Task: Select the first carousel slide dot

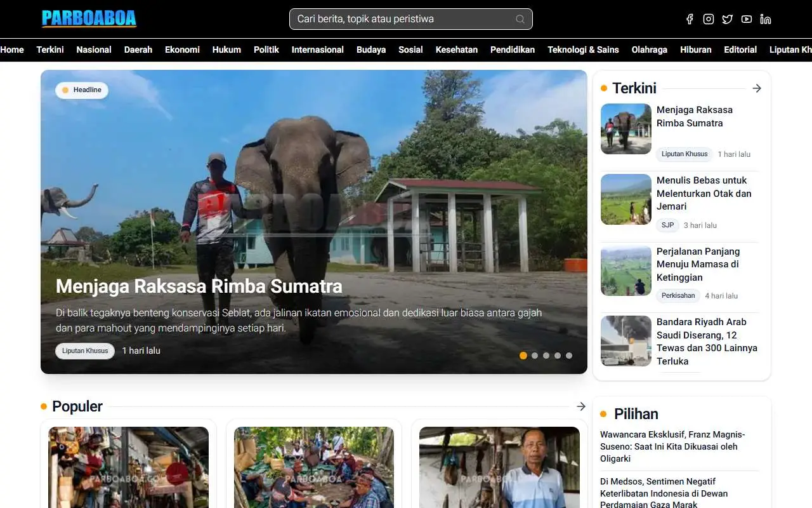Action: tap(523, 356)
